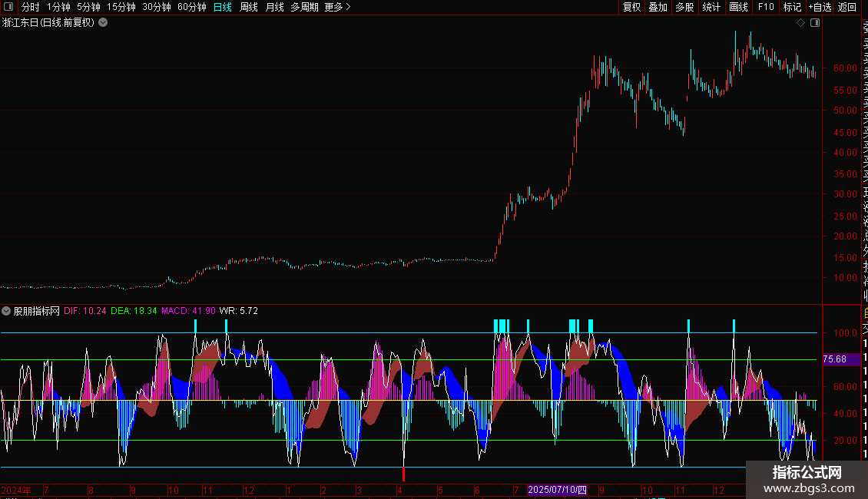Select the 1分钟 period
Screen dimensions: 868x499
58,7
